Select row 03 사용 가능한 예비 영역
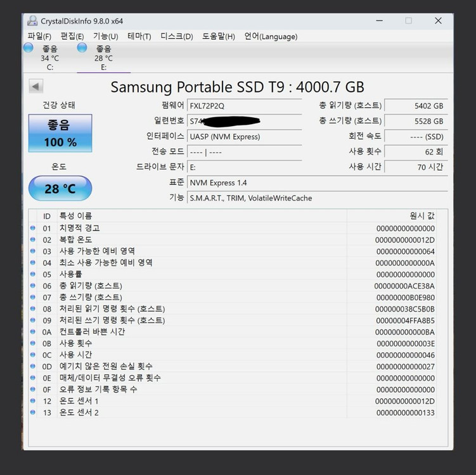 [x=233, y=251]
